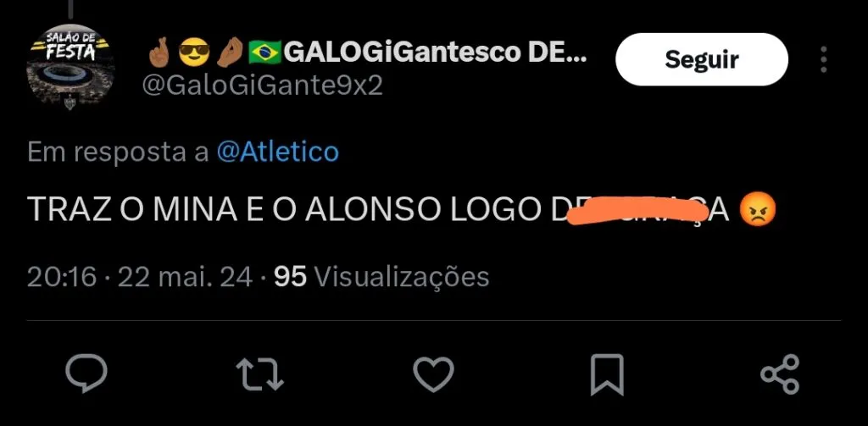This screenshot has width=868, height=426.
Task: Open the @GaloGiGante9x2 handle
Action: coord(263,86)
